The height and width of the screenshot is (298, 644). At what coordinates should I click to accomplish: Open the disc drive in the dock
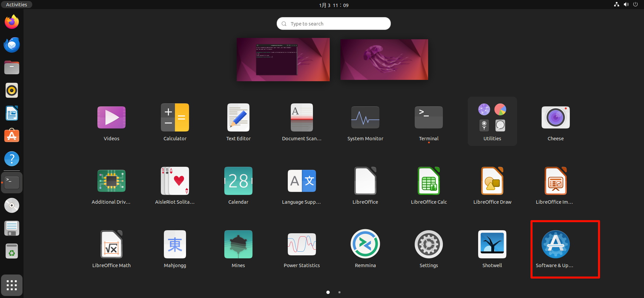[12, 205]
